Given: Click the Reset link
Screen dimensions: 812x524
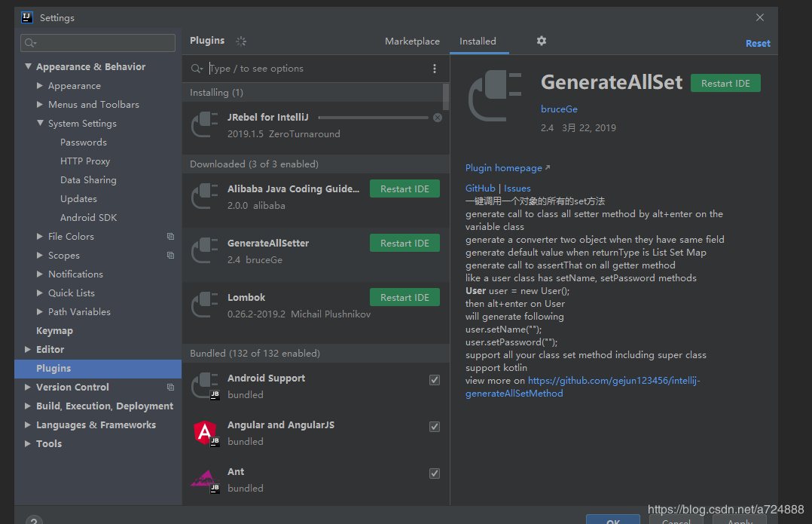Looking at the screenshot, I should [758, 44].
